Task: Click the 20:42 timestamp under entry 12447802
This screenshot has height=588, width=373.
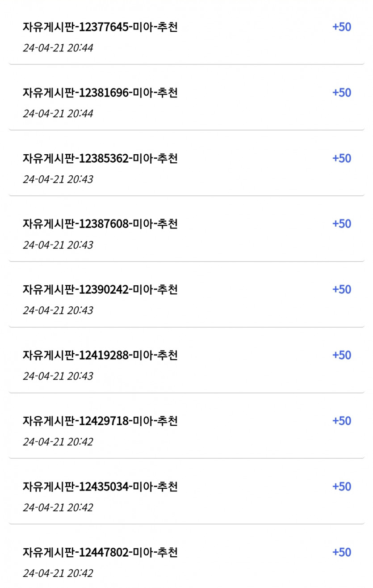Action: coord(58,573)
